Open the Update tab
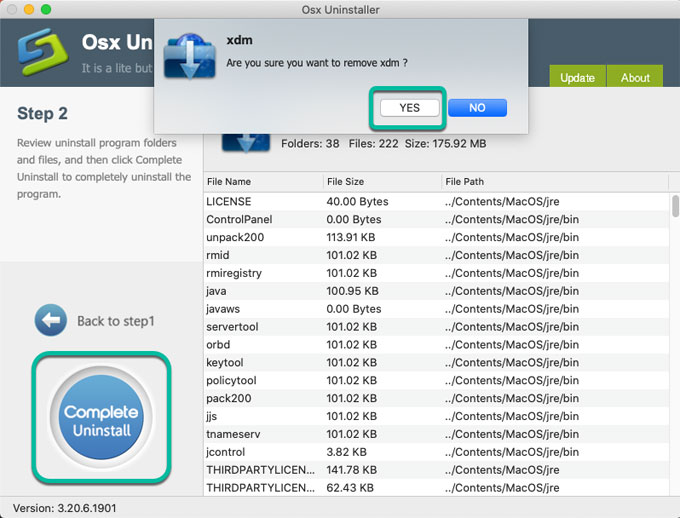680x518 pixels. pyautogui.click(x=577, y=76)
